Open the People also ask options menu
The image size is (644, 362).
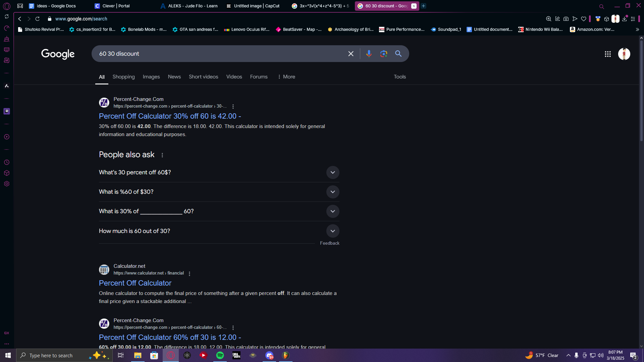[x=162, y=155]
